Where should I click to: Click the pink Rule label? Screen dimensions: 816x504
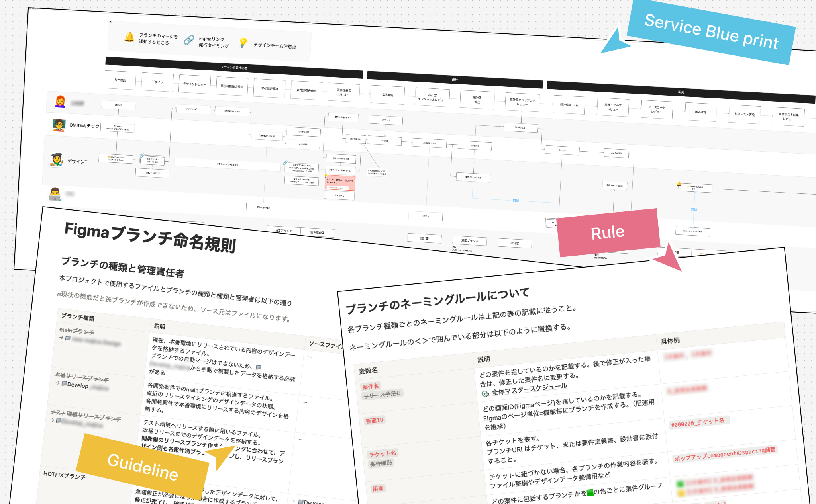(608, 232)
